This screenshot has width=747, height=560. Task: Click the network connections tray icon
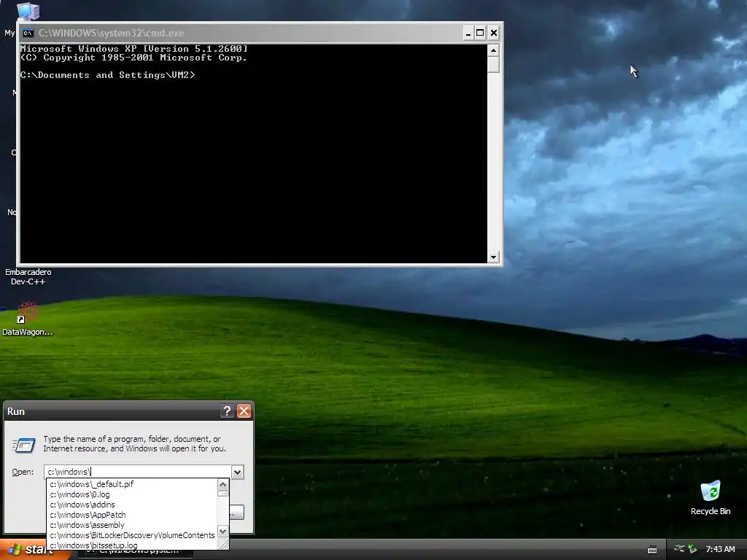[x=679, y=548]
